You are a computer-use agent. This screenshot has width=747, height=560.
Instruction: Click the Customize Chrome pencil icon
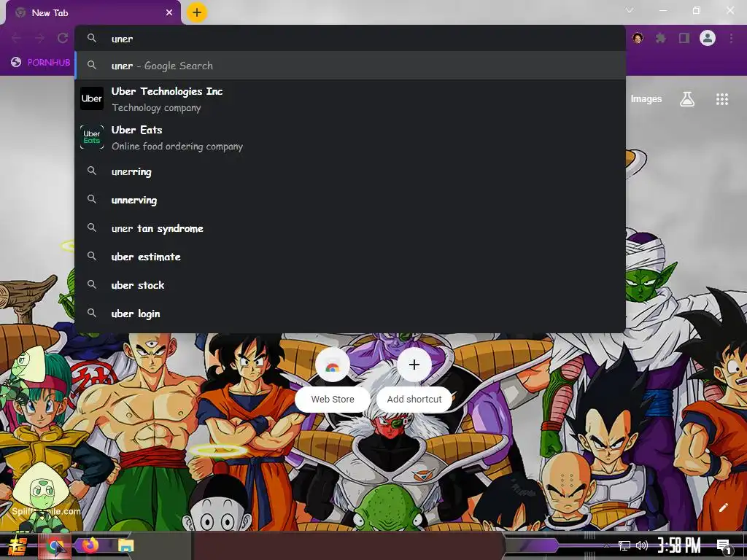723,507
